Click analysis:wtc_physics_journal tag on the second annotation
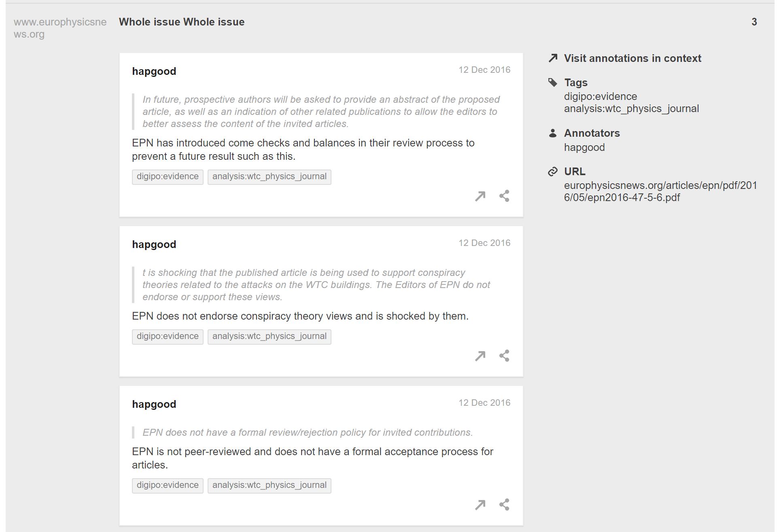The height and width of the screenshot is (532, 777). point(269,337)
